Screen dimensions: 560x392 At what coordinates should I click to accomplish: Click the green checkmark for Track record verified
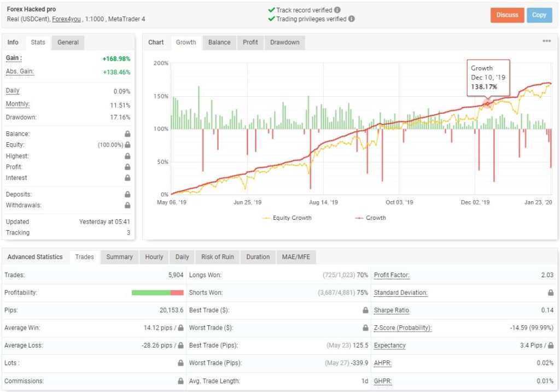click(271, 10)
